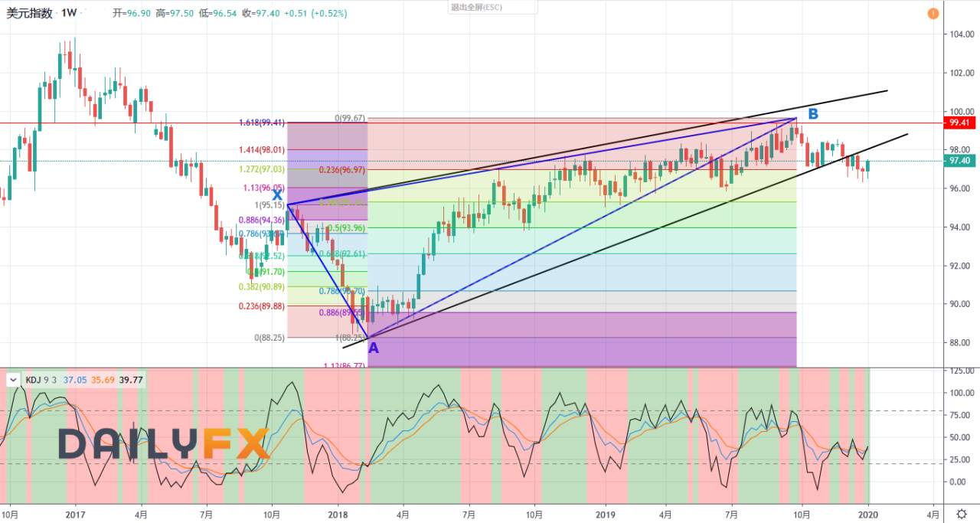The image size is (980, 523).
Task: Click the 0(99.67) retracement label
Action: tap(350, 118)
